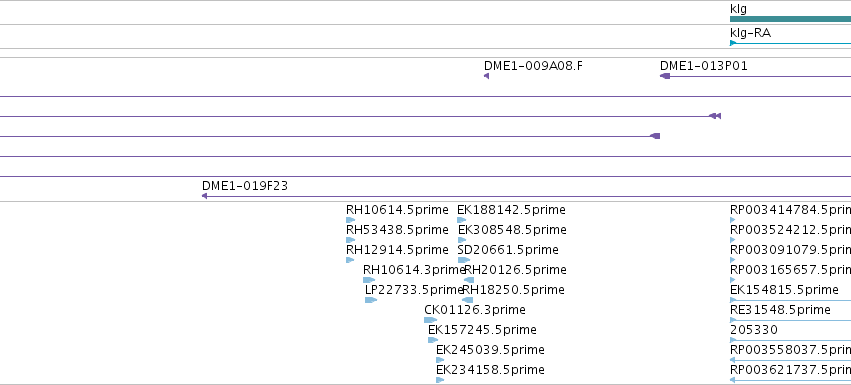
Task: Select EK234158.5prime EST glyph
Action: pos(440,380)
